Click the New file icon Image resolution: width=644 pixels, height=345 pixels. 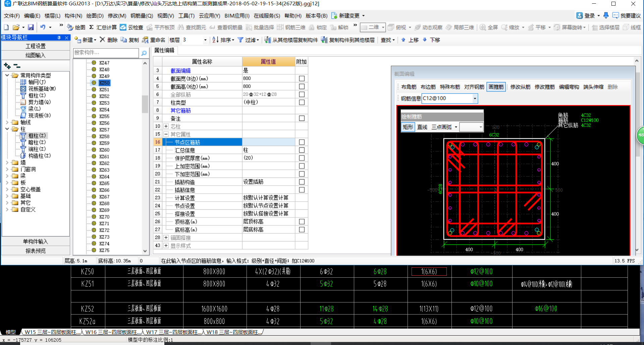point(6,27)
